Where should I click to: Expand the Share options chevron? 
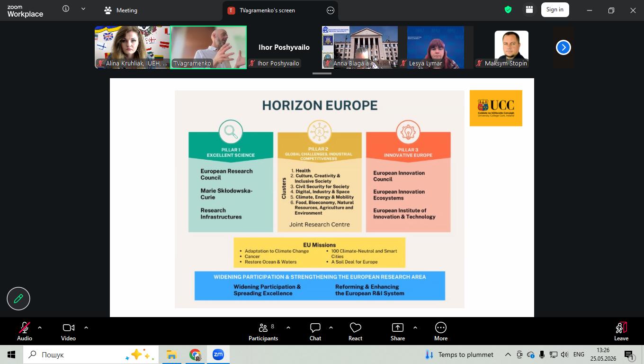point(415,327)
